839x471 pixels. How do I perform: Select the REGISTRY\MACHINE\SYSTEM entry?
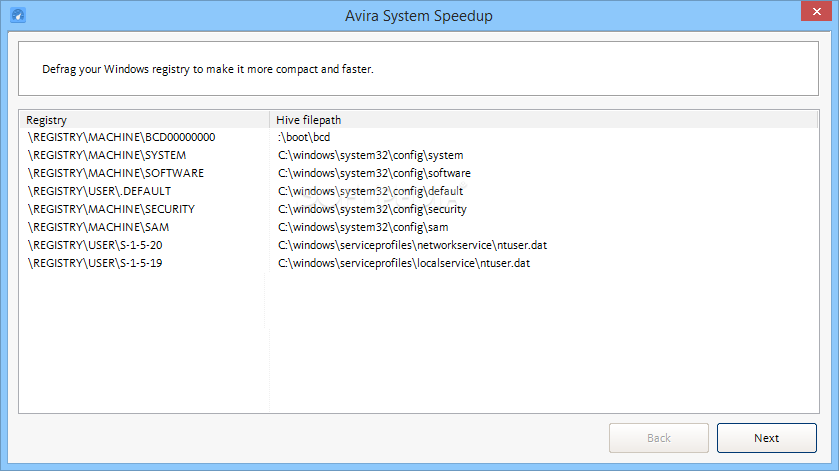pyautogui.click(x=107, y=155)
